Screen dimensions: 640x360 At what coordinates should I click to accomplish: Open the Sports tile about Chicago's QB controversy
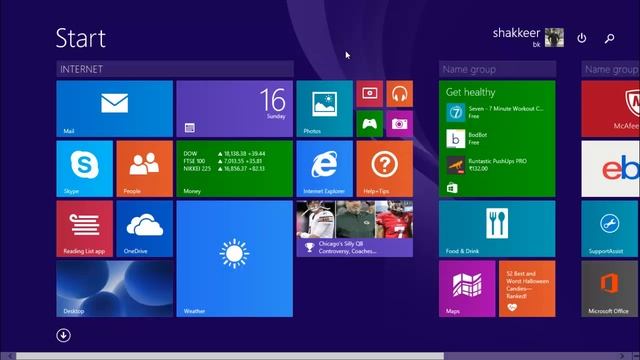[x=355, y=229]
